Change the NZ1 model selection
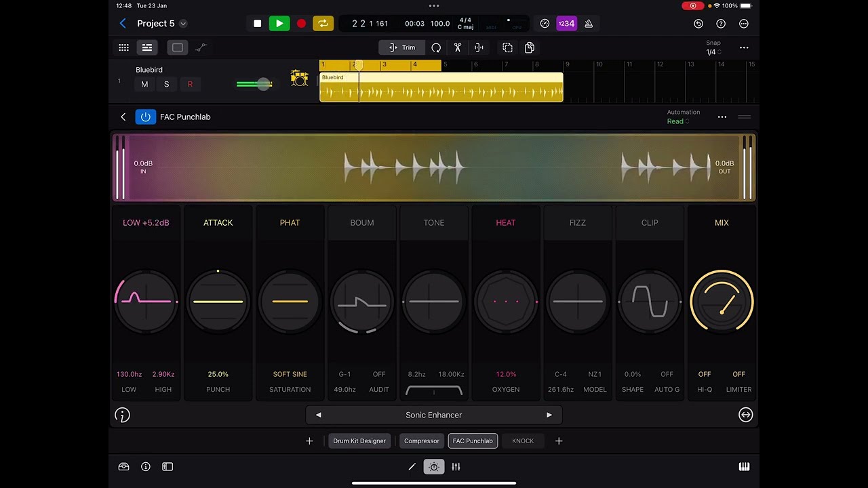 pyautogui.click(x=595, y=374)
